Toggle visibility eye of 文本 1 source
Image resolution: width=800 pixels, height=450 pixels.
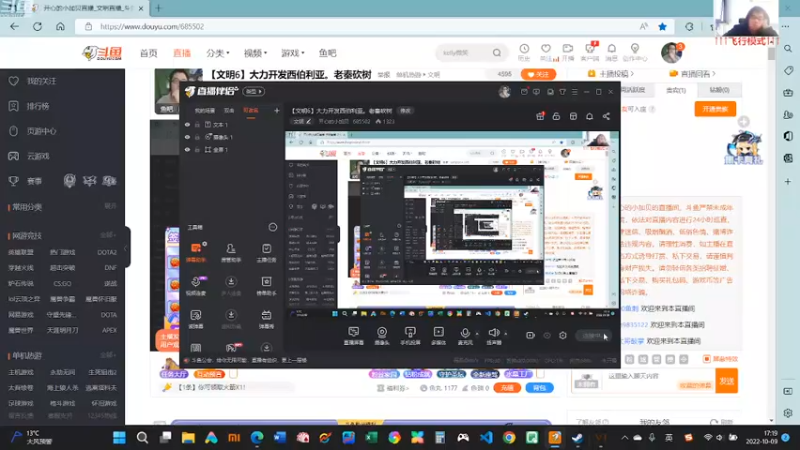[187, 124]
